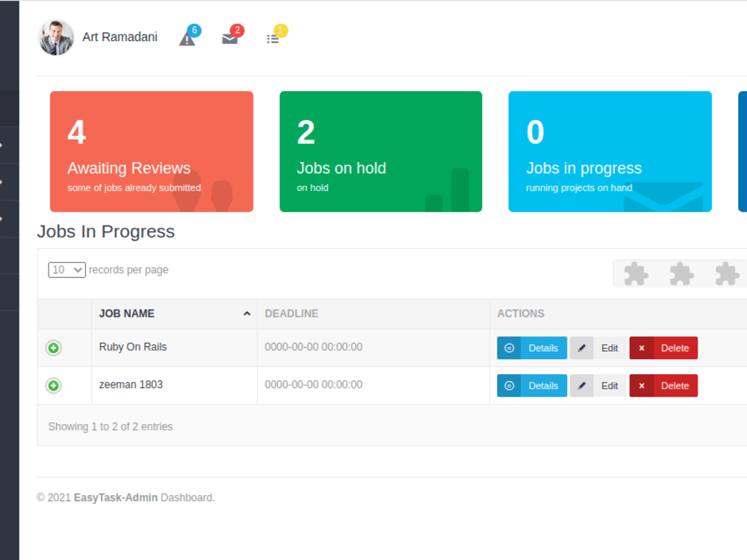Click the second puzzle piece export icon
Viewport: 747px width, 560px height.
tap(682, 274)
